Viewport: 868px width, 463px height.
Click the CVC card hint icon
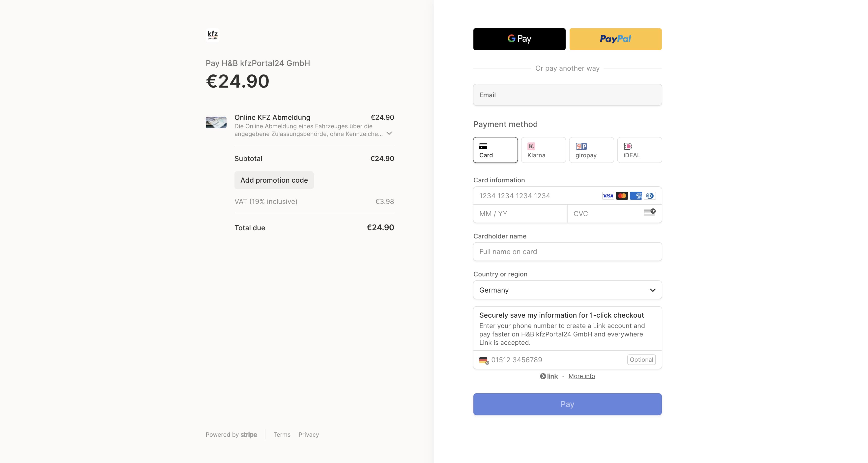point(649,213)
